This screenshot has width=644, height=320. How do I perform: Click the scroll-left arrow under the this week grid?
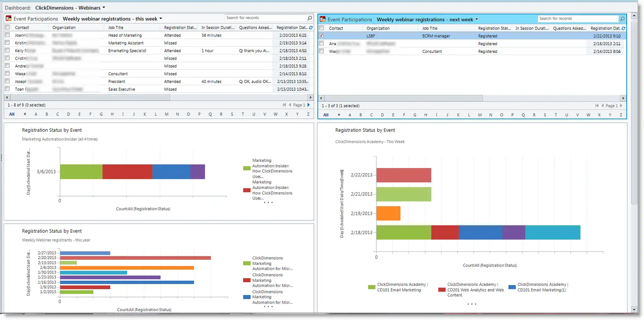(7, 97)
